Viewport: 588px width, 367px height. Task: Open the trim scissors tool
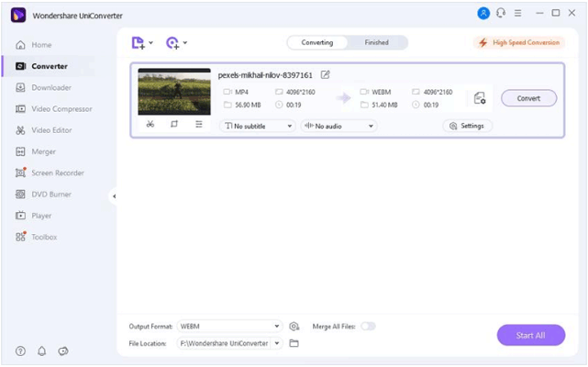point(150,124)
